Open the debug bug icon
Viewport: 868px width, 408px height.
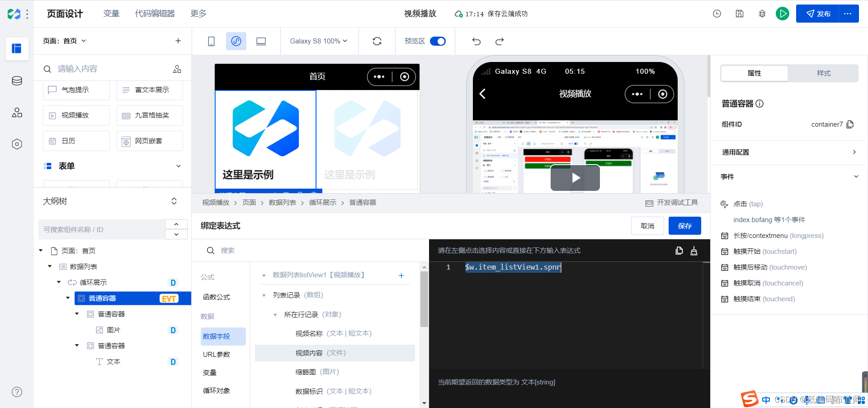(x=762, y=14)
